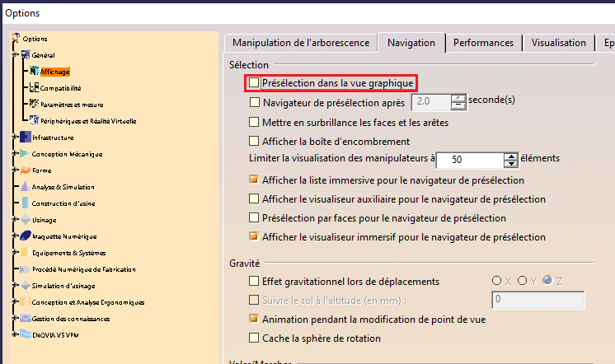Screen dimensions: 615x364
Task: Toggle Afficher la boîte d'encombrement checkbox
Action: [254, 140]
